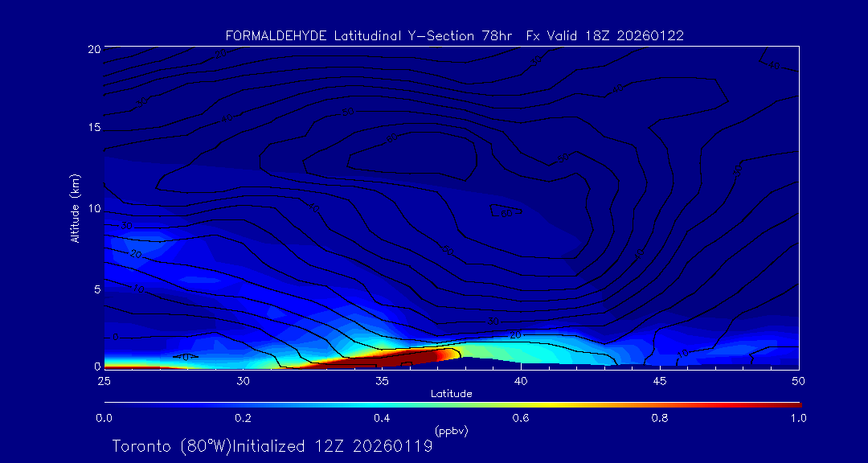This screenshot has width=868, height=463.
Task: Click the colorbar label 0.2
Action: pyautogui.click(x=243, y=418)
